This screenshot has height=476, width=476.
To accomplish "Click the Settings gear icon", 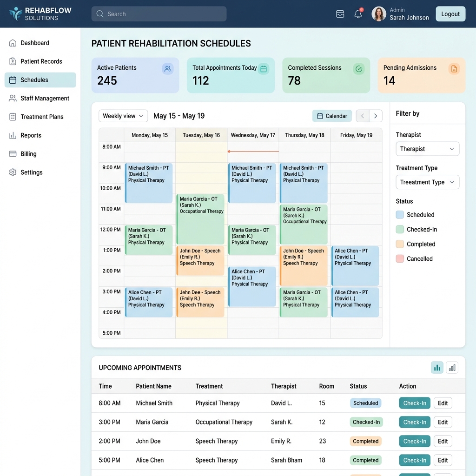I will [13, 172].
